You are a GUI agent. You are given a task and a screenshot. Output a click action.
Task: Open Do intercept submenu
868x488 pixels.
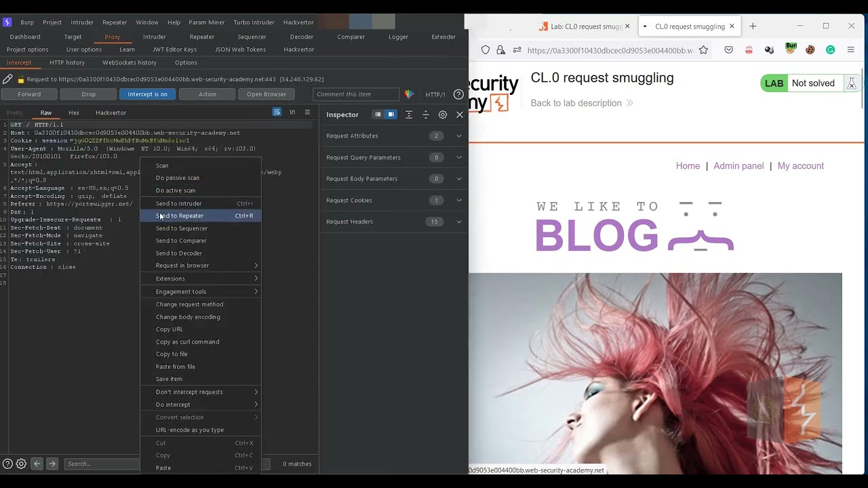pyautogui.click(x=201, y=405)
